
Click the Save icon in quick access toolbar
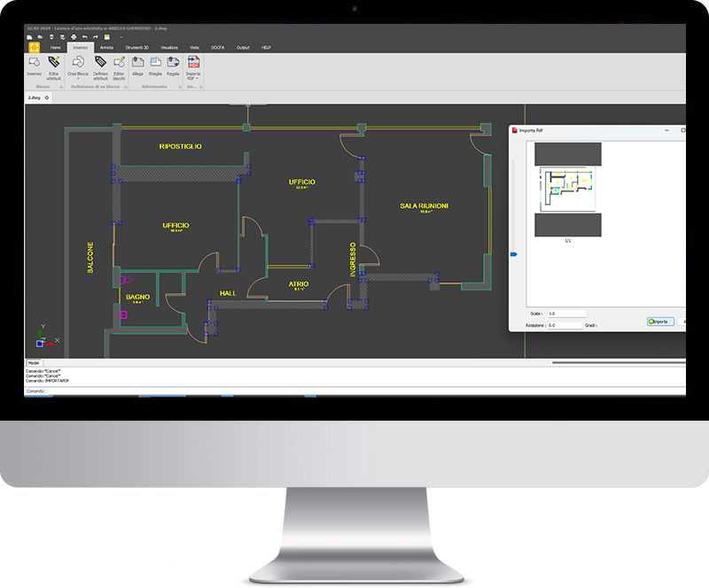tap(51, 37)
